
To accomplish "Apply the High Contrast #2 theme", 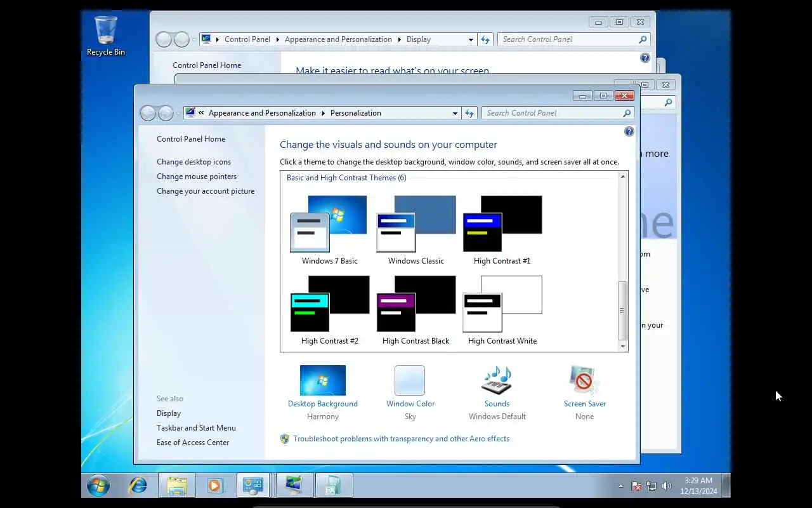I will point(329,310).
